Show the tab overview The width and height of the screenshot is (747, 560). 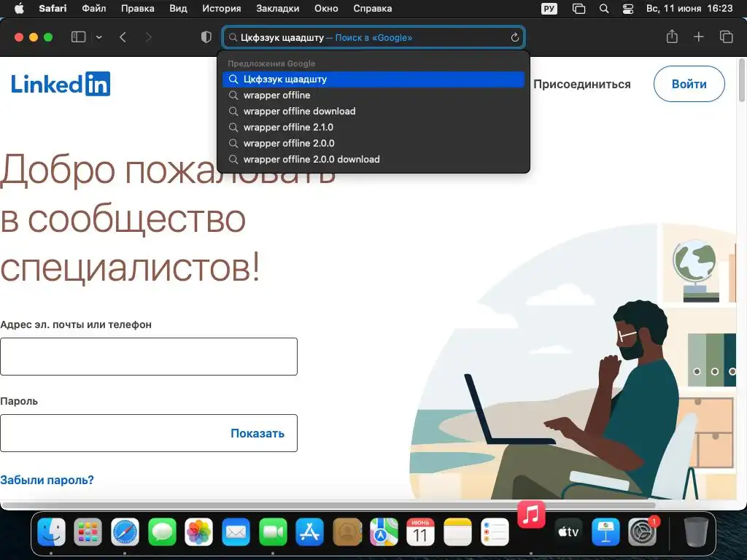(x=726, y=36)
